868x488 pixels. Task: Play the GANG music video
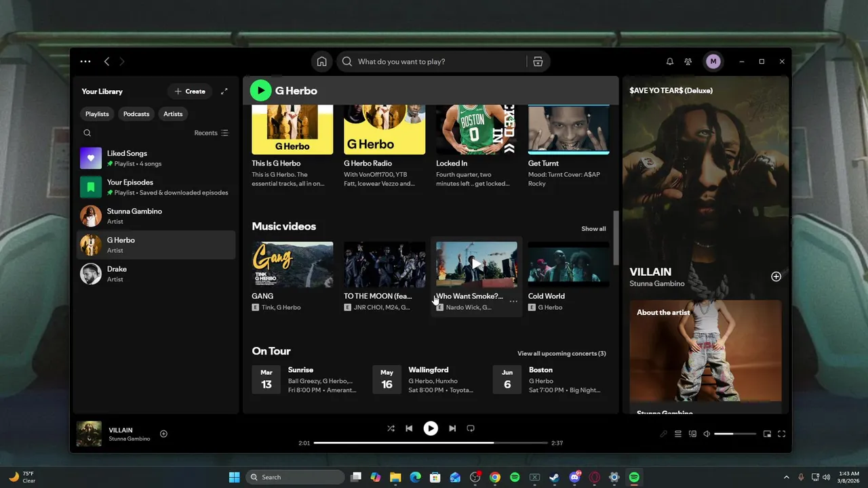[x=292, y=265]
